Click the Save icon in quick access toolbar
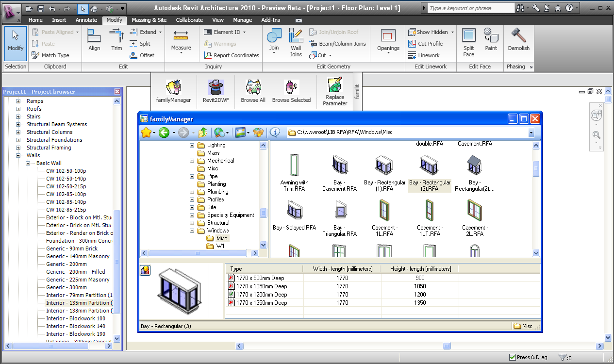Viewport: 614px width, 364px height. (x=40, y=8)
